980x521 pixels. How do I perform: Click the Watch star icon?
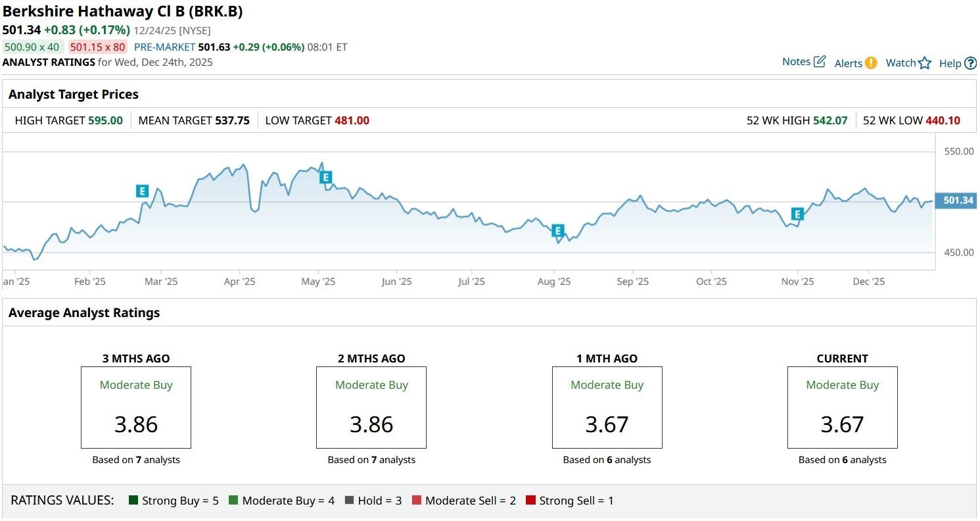[x=925, y=63]
